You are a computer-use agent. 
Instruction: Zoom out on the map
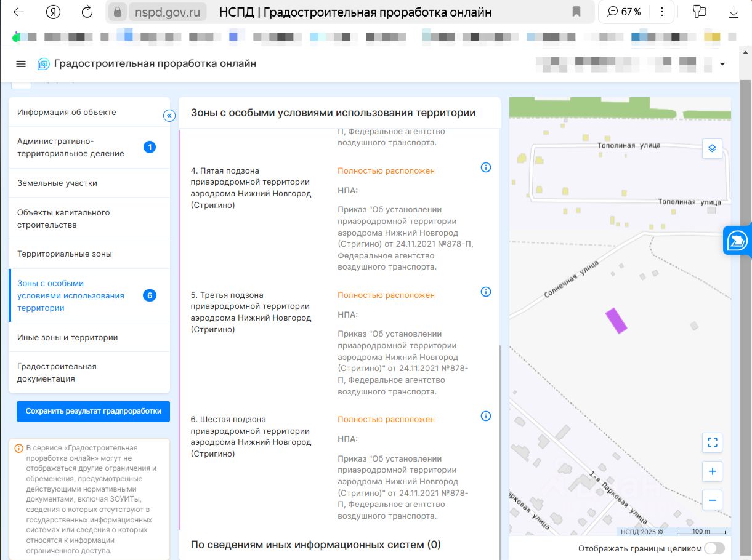712,500
